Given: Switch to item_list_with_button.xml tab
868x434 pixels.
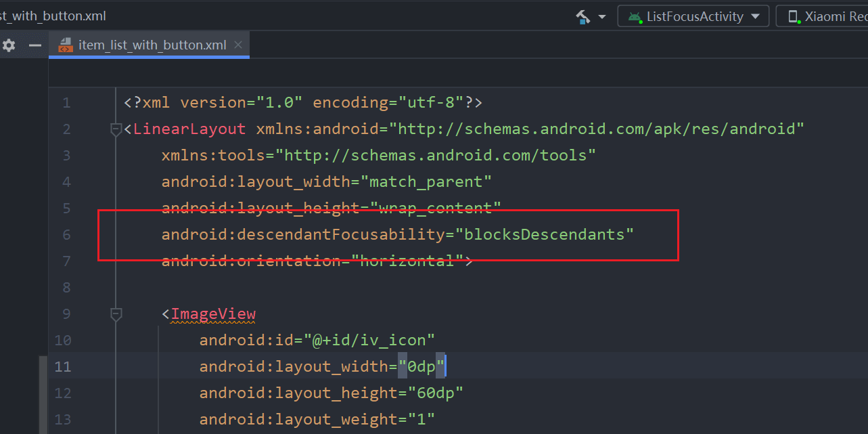Looking at the screenshot, I should pyautogui.click(x=150, y=45).
